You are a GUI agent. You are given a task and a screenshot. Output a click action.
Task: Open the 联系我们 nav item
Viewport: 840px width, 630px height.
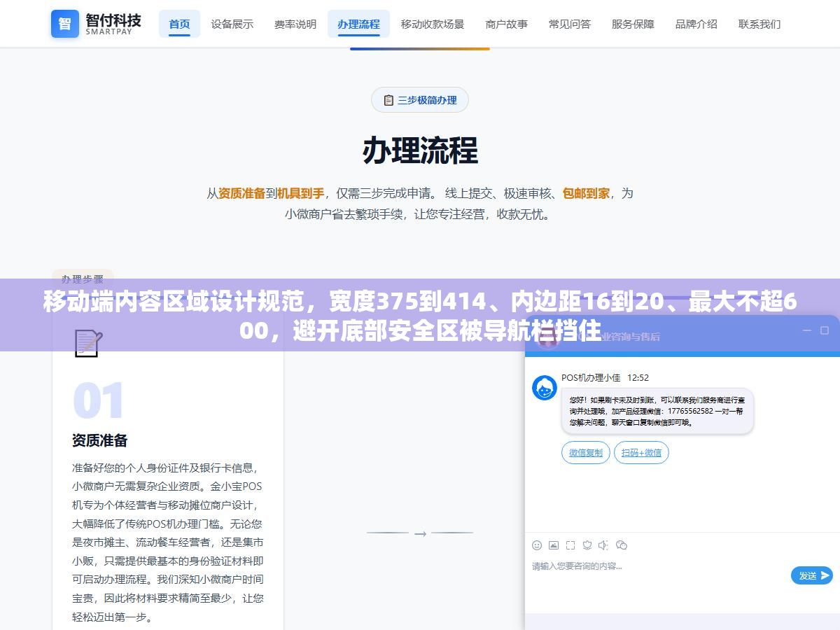coord(759,24)
